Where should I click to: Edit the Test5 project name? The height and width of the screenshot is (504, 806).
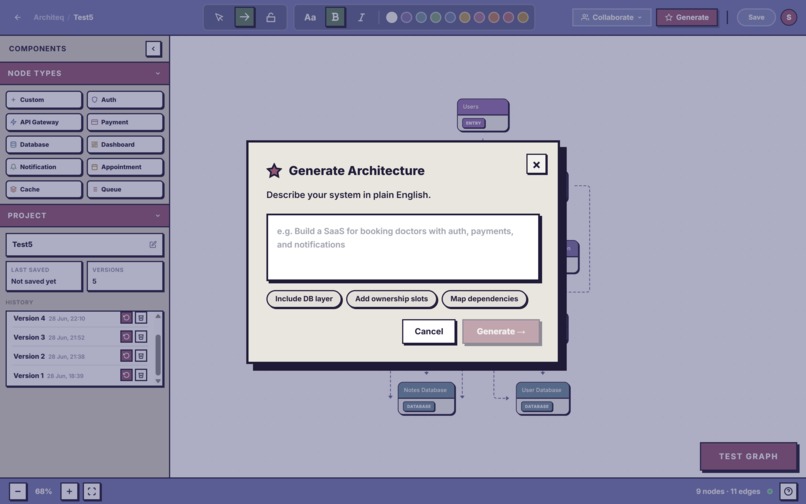coord(153,245)
